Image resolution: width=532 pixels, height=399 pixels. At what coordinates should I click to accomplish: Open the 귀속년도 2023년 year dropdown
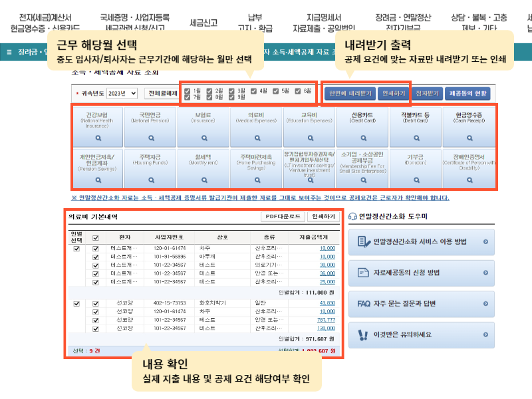(122, 94)
